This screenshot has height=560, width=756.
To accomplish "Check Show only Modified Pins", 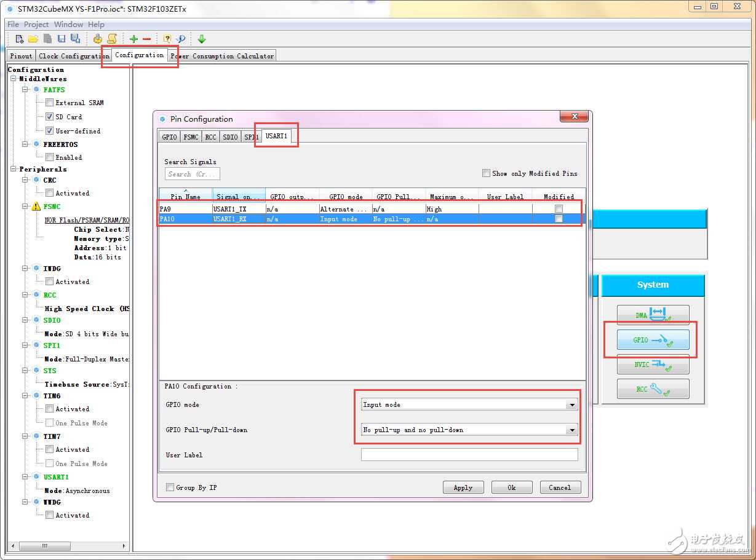I will coord(486,173).
